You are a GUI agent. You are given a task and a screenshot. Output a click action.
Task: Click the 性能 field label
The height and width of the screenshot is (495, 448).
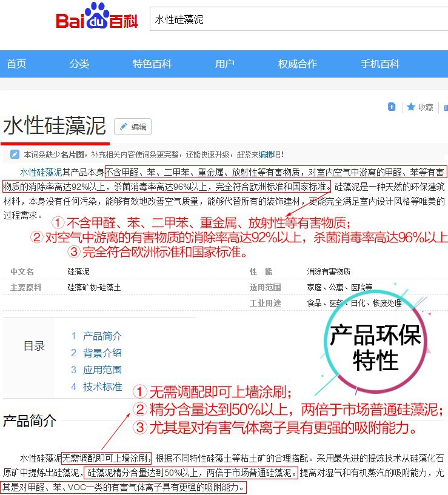261,271
